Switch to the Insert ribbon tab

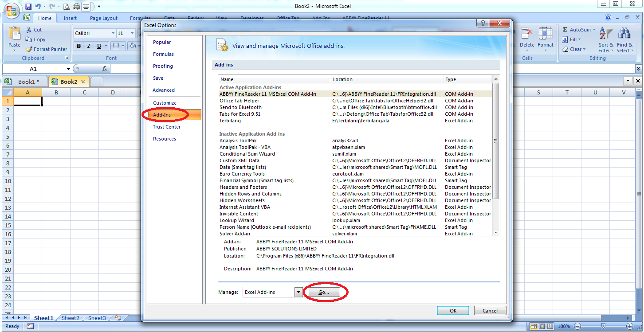point(70,18)
